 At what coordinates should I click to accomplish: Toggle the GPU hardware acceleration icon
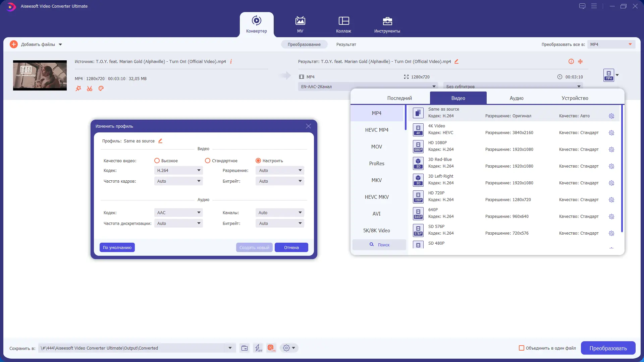(271, 348)
